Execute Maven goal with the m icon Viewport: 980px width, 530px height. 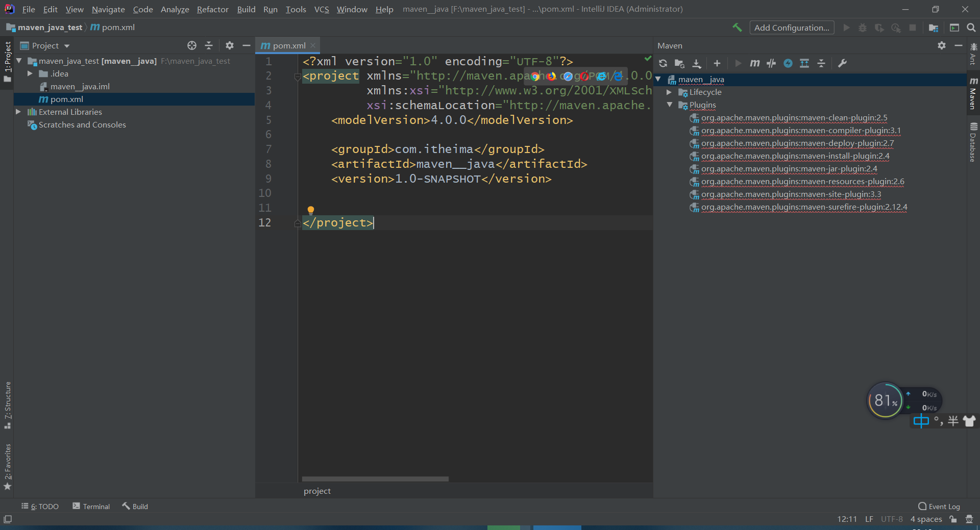pyautogui.click(x=755, y=63)
